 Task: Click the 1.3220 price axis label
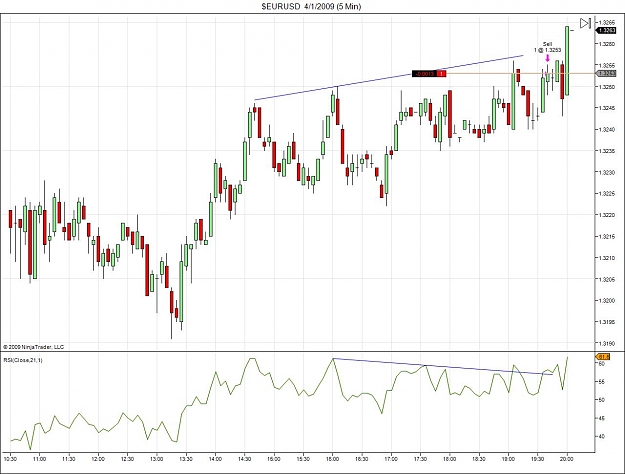coord(606,215)
